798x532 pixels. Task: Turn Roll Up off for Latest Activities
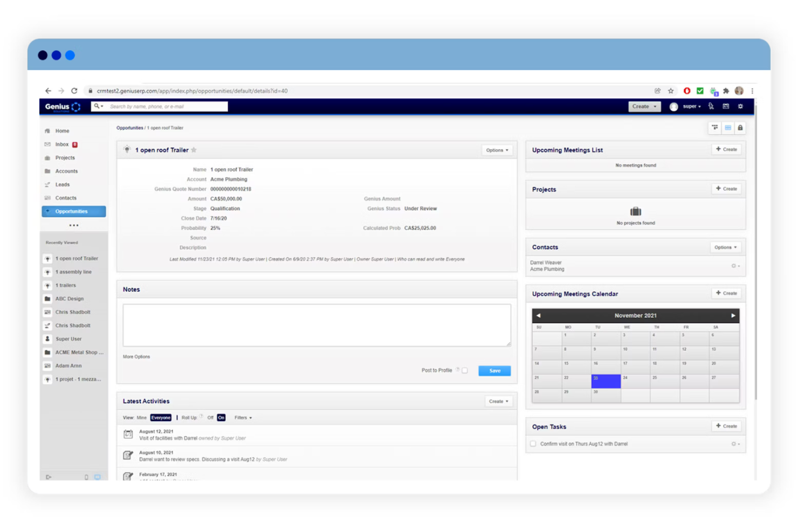(x=210, y=417)
